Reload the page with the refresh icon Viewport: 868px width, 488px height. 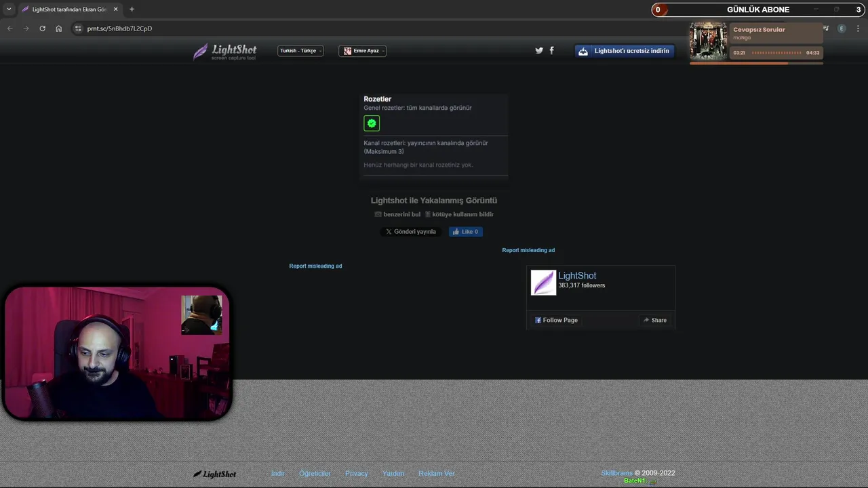pos(42,28)
